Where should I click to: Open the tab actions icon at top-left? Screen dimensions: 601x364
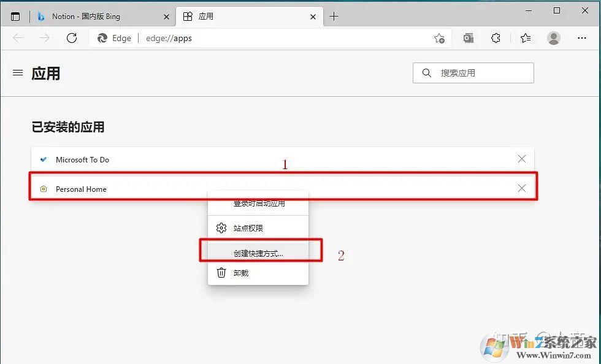(15, 16)
